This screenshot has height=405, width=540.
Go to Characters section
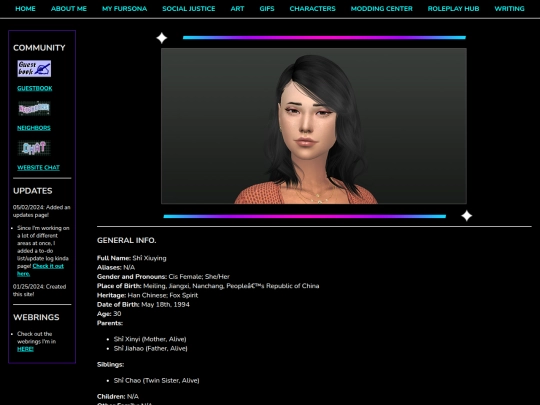(312, 9)
